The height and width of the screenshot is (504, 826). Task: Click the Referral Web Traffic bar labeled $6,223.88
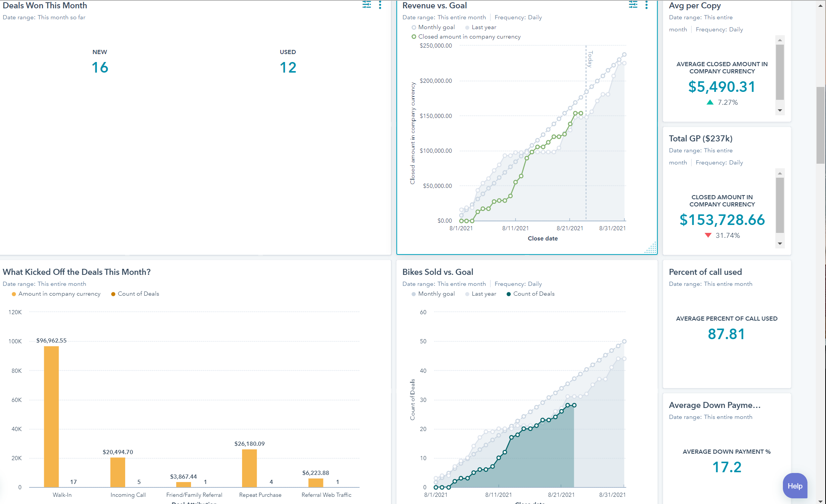point(316,483)
